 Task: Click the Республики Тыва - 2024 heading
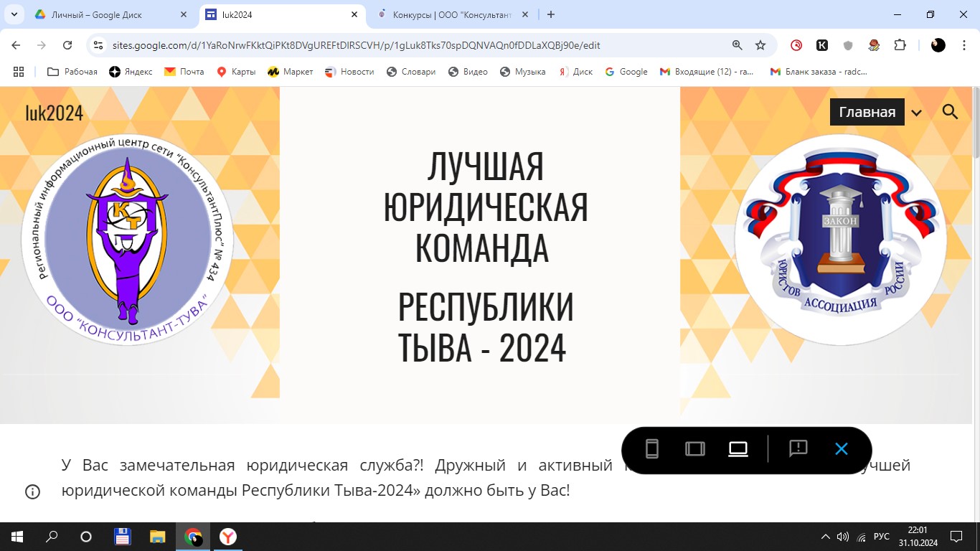pyautogui.click(x=485, y=326)
